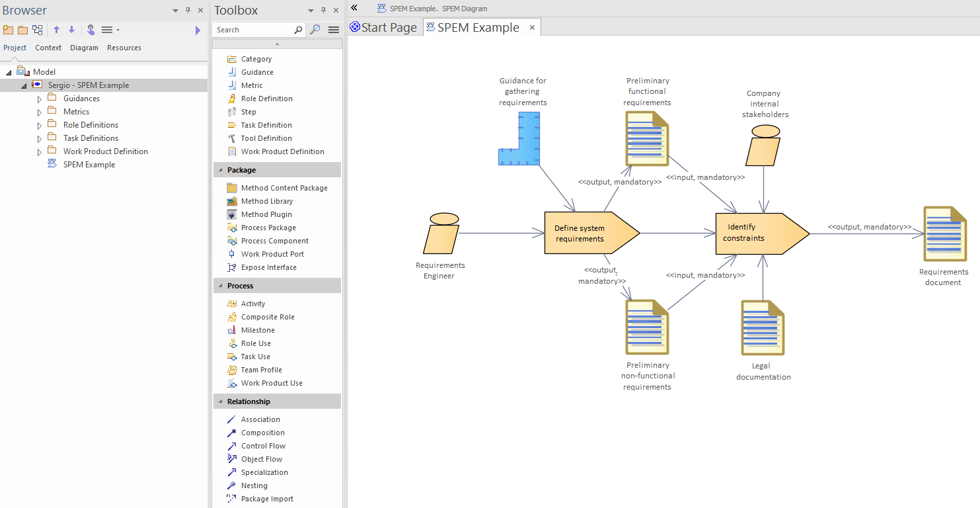The height and width of the screenshot is (508, 980).
Task: Collapse the diagram header with the double-chevron
Action: point(354,9)
